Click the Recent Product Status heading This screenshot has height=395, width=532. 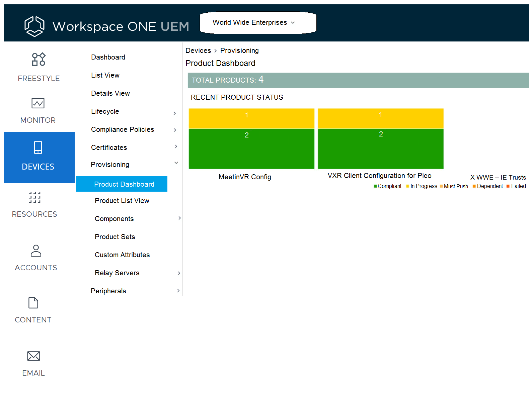click(x=237, y=97)
